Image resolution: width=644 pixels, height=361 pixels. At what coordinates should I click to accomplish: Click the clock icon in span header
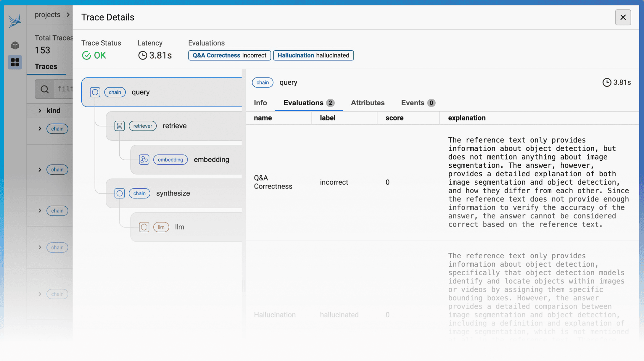tap(607, 82)
